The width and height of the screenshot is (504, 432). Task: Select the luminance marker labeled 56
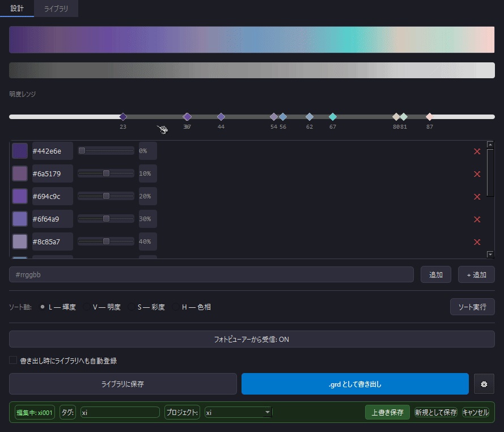(283, 117)
